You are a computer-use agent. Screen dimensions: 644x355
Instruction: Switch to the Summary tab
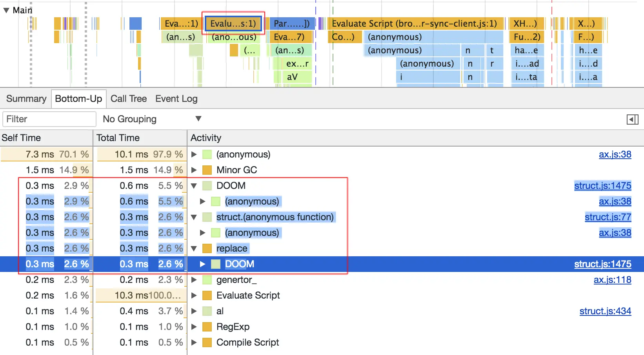(x=26, y=99)
